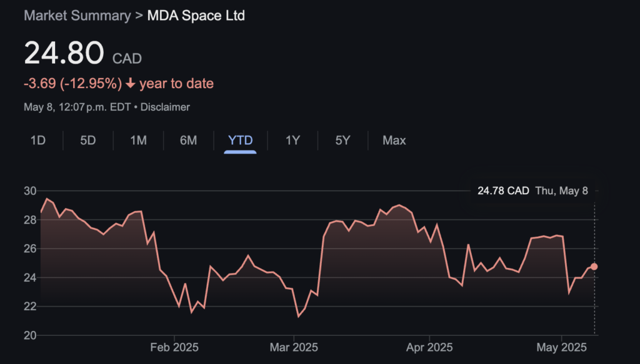Screen dimensions: 640x364
Task: Click the MDA Space Ltd title
Action: pos(196,16)
